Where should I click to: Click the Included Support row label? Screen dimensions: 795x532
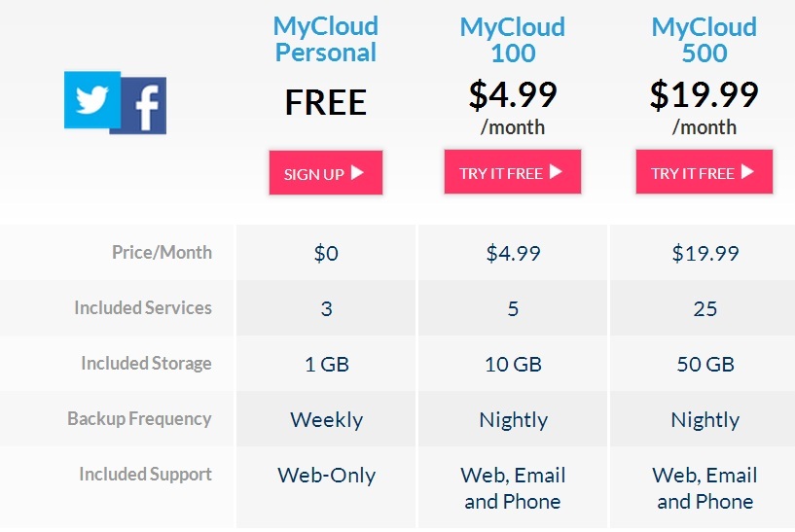tap(145, 475)
